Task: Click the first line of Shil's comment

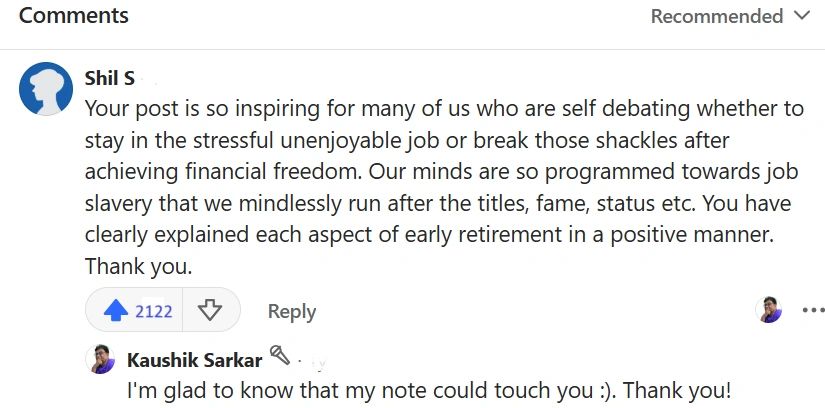Action: (x=444, y=107)
